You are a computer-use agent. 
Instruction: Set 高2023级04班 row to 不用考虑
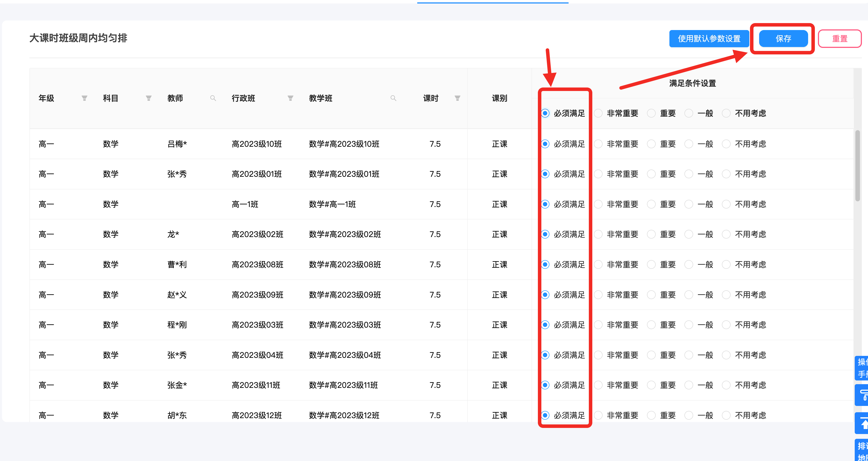726,355
